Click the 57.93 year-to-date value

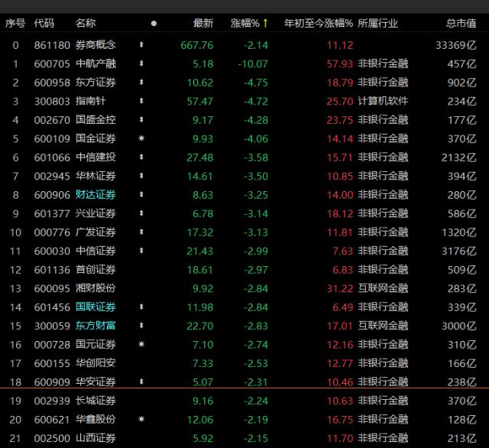coord(339,64)
